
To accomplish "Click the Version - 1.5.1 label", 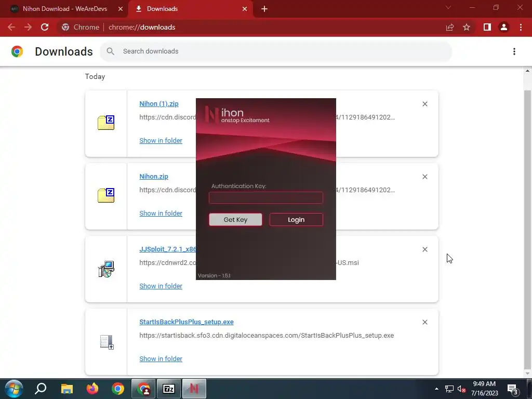I will (x=214, y=275).
